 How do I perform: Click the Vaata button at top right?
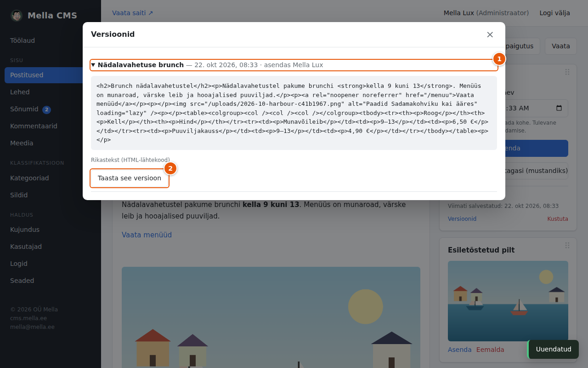561,46
